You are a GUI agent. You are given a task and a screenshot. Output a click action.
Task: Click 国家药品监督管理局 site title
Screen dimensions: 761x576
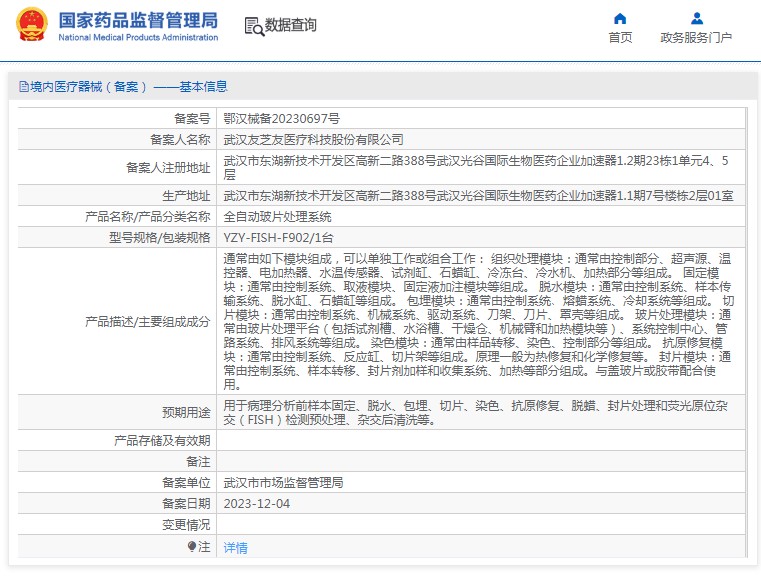(138, 20)
